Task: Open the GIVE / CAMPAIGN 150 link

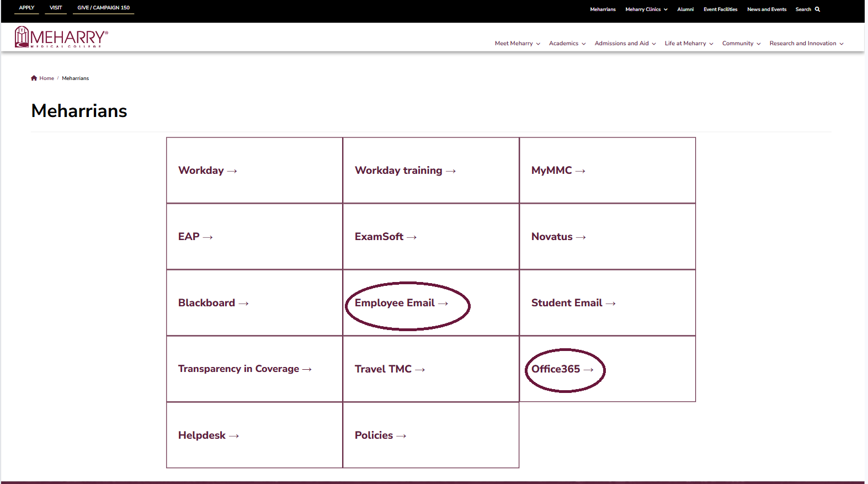Action: click(103, 8)
